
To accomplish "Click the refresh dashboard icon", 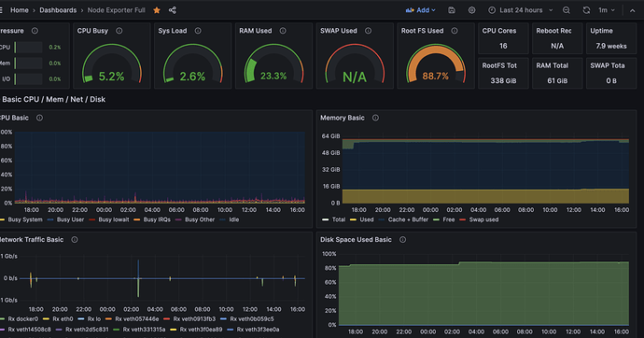I will [x=586, y=10].
